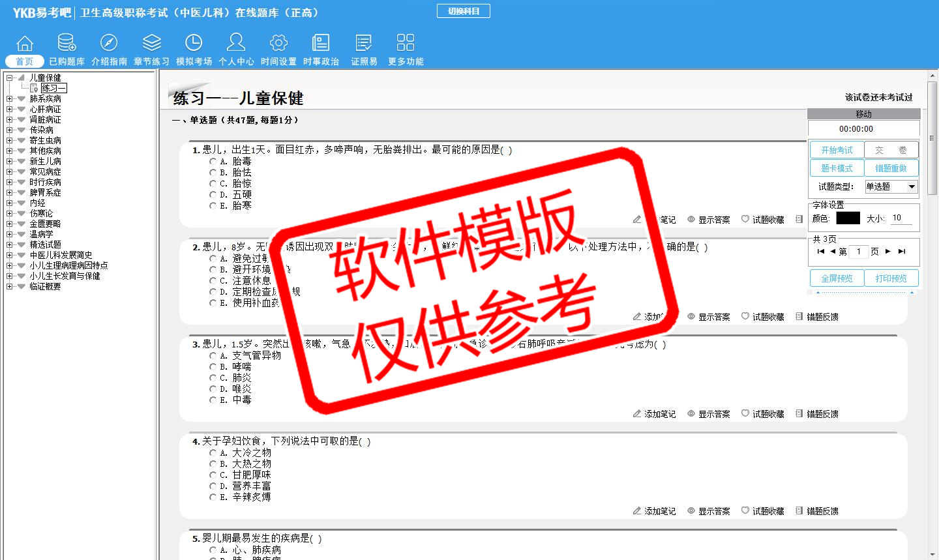Open the 更多功能 grid icon
939x560 pixels.
[x=406, y=44]
